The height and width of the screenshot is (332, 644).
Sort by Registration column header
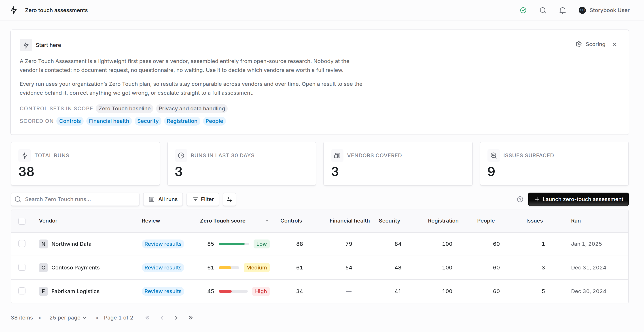[443, 221]
